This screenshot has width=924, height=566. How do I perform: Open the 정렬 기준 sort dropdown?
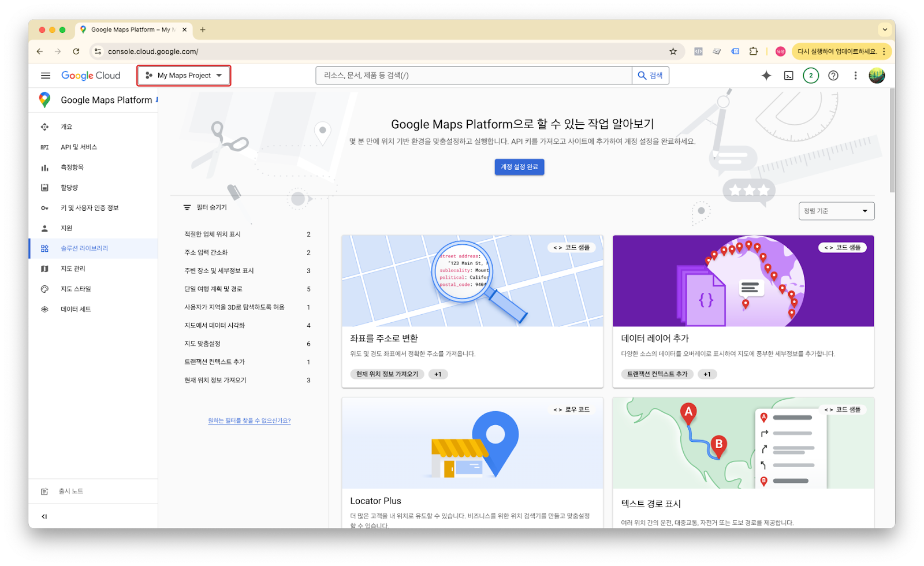(x=836, y=211)
